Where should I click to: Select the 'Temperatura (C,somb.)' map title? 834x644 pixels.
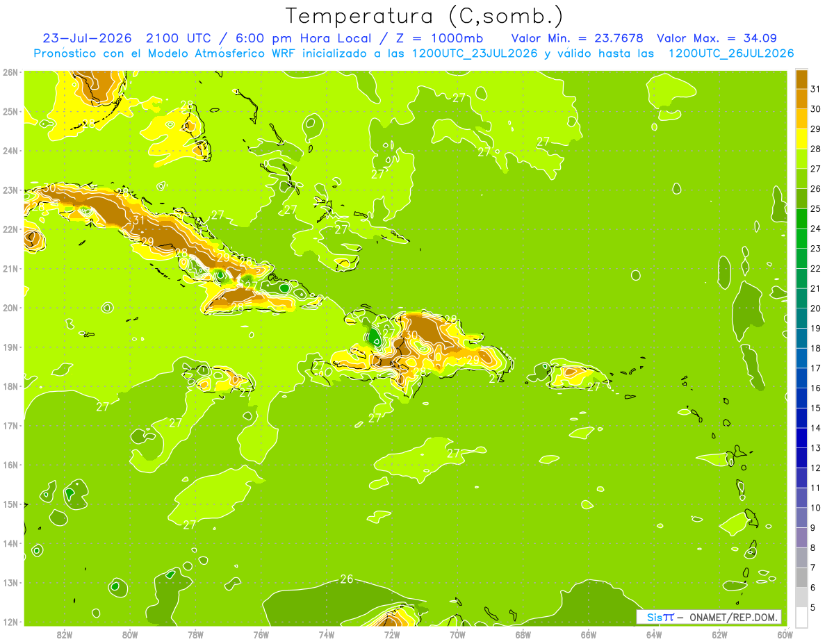pos(425,15)
